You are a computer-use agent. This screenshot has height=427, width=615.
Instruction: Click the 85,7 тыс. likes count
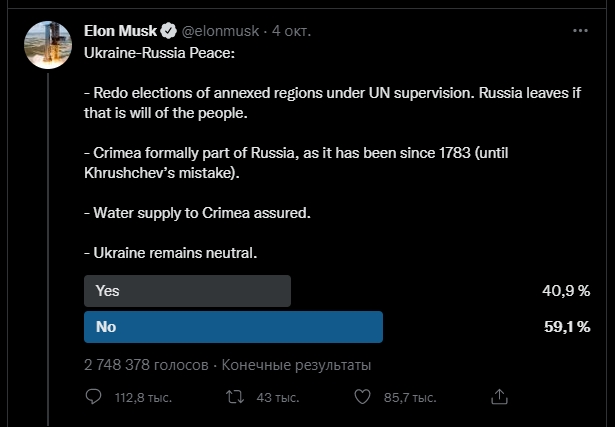tap(410, 398)
